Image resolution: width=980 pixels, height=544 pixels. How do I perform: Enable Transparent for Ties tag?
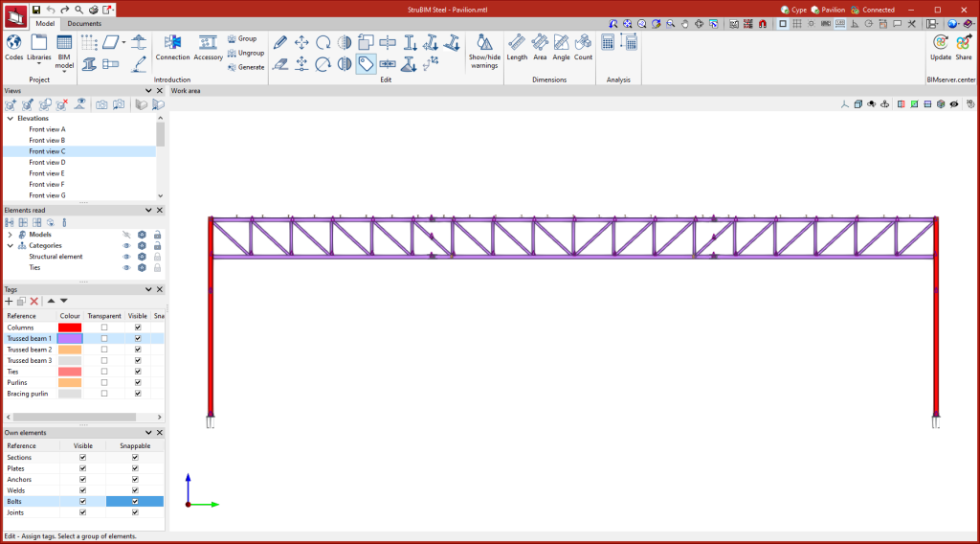point(104,372)
